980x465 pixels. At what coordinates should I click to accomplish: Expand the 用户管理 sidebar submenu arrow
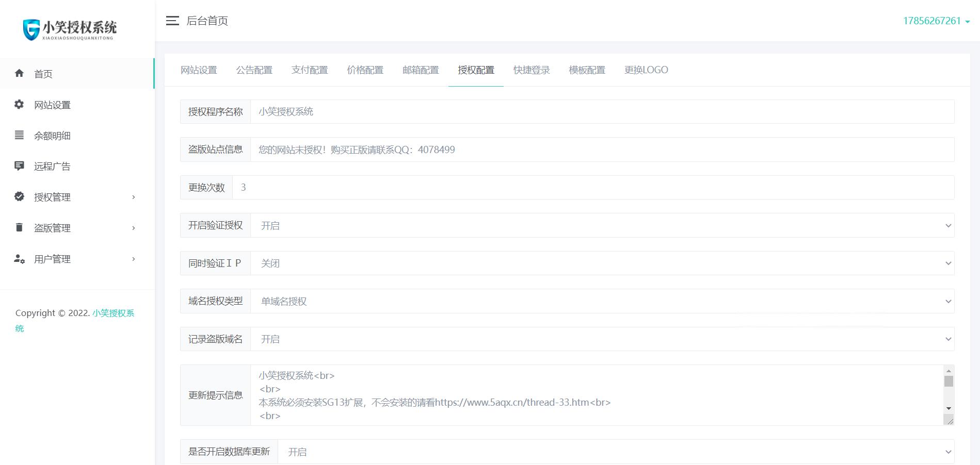(134, 259)
